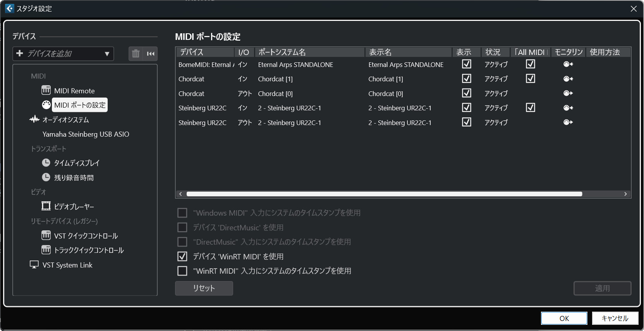Select タイムディスプレイ in device tree

point(77,163)
